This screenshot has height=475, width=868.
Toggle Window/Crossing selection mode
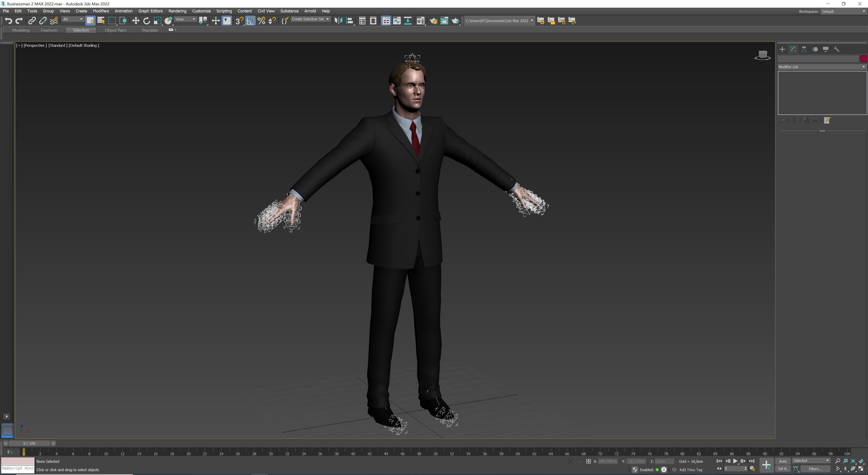123,21
